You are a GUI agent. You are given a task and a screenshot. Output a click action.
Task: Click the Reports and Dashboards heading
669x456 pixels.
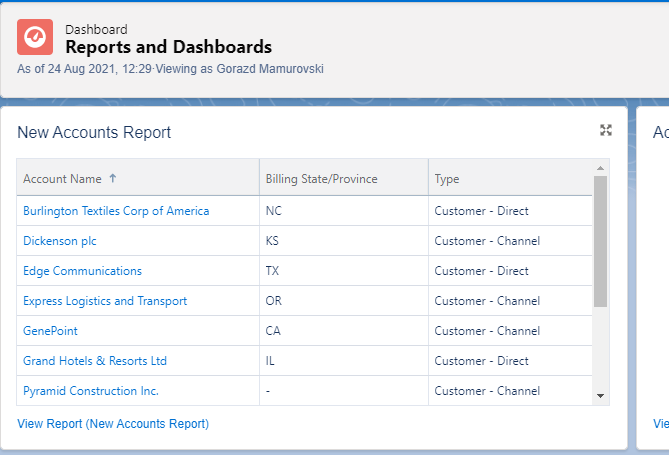(168, 47)
